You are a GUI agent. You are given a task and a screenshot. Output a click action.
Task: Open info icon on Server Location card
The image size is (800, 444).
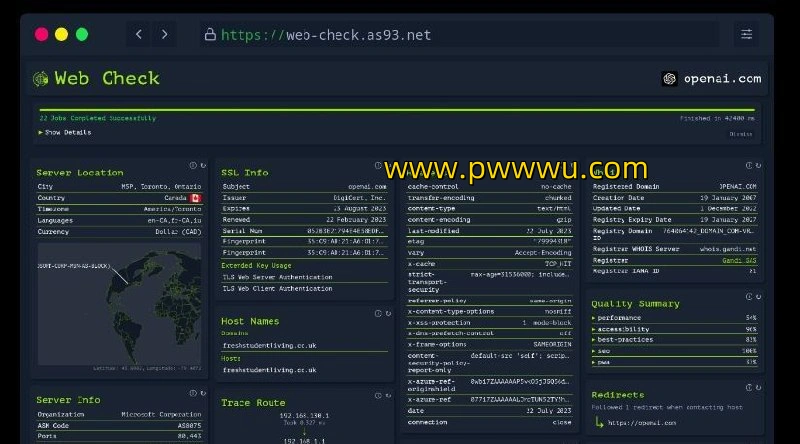[193, 165]
